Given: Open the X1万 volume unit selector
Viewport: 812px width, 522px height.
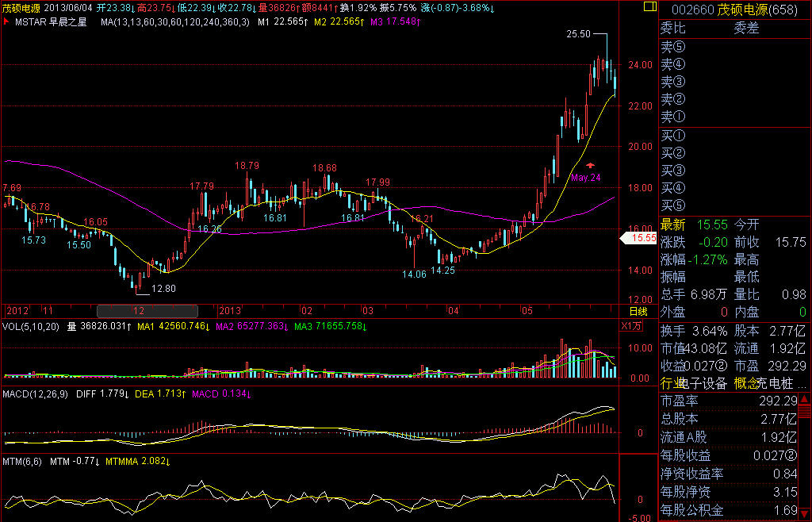Looking at the screenshot, I should 633,326.
